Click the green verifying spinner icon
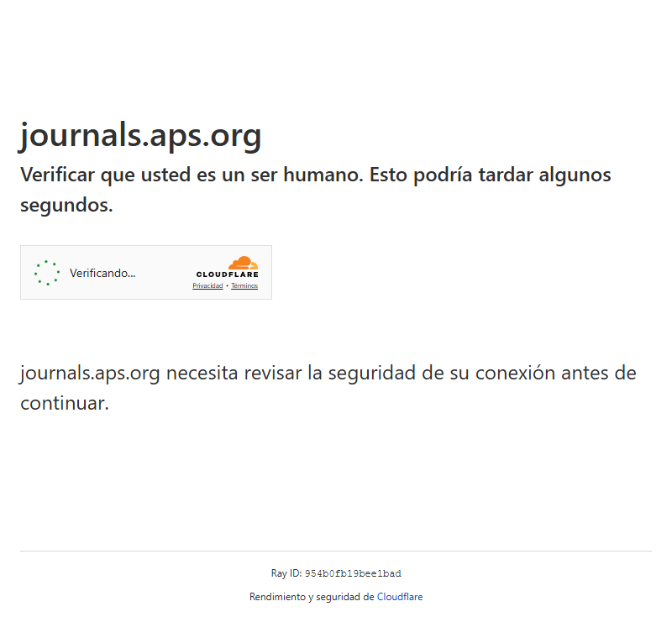 pyautogui.click(x=47, y=273)
